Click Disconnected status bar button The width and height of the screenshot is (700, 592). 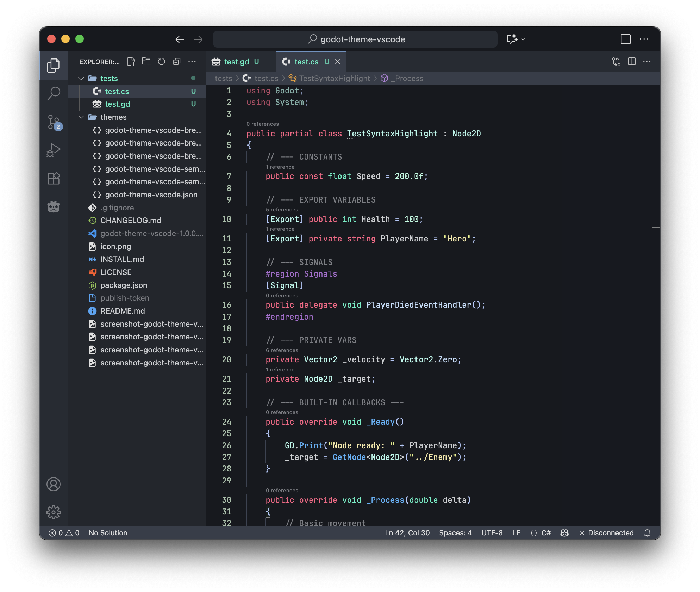click(x=606, y=533)
